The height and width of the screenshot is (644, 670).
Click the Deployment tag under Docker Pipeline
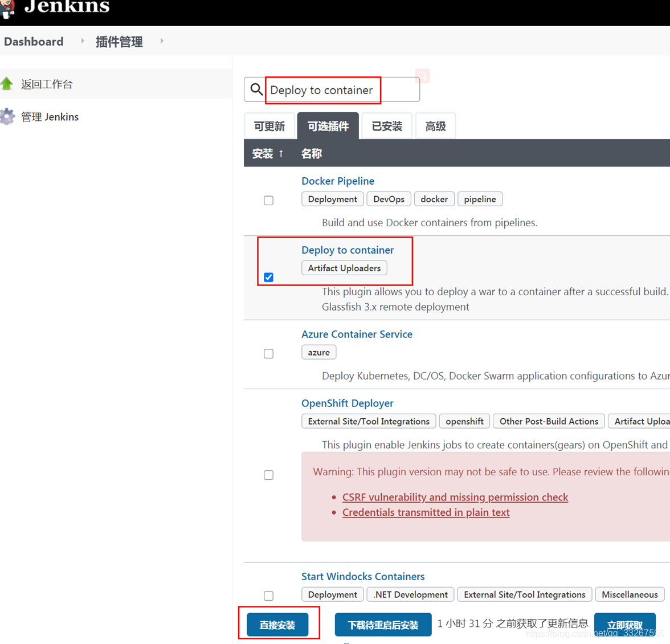click(x=333, y=199)
